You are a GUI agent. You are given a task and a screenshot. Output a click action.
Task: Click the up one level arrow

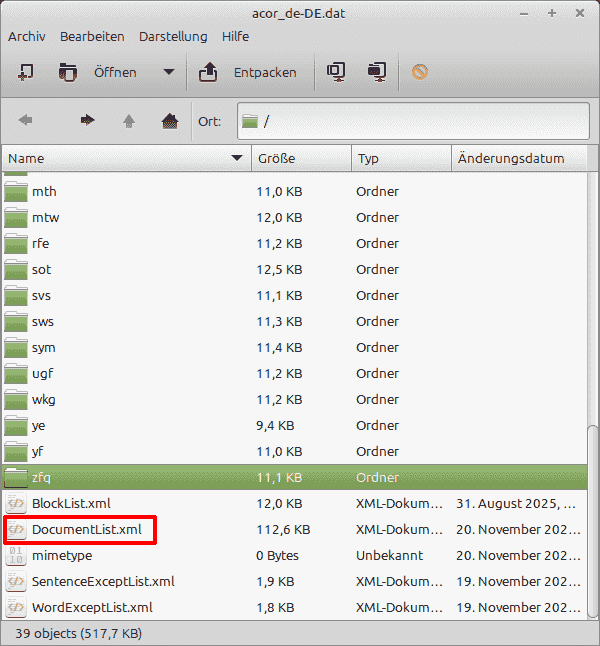128,121
